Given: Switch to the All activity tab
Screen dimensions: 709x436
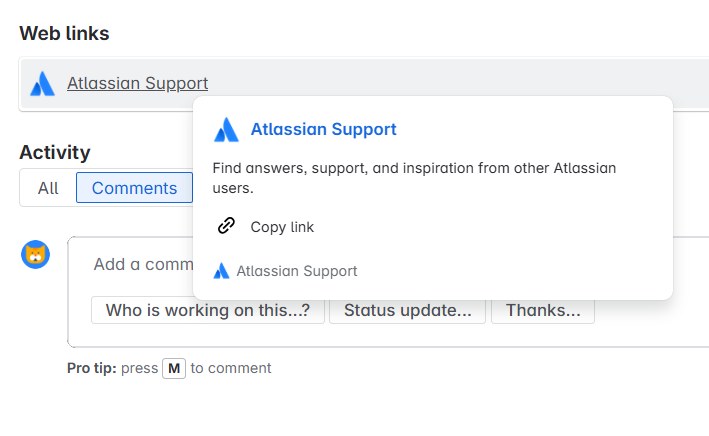Looking at the screenshot, I should [48, 188].
